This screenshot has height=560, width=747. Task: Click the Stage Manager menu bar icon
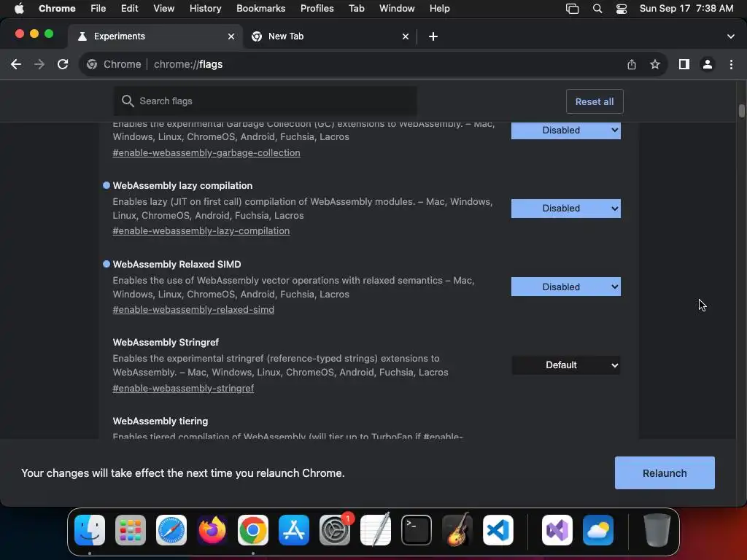(572, 9)
